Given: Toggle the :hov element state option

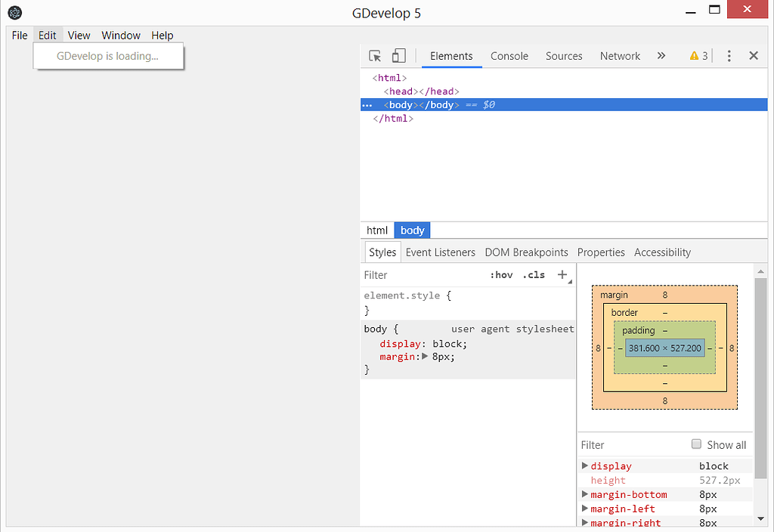Looking at the screenshot, I should (x=500, y=275).
